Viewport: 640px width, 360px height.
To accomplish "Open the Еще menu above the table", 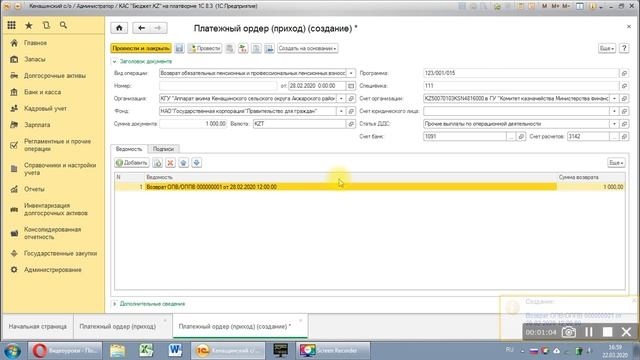I will click(x=616, y=163).
